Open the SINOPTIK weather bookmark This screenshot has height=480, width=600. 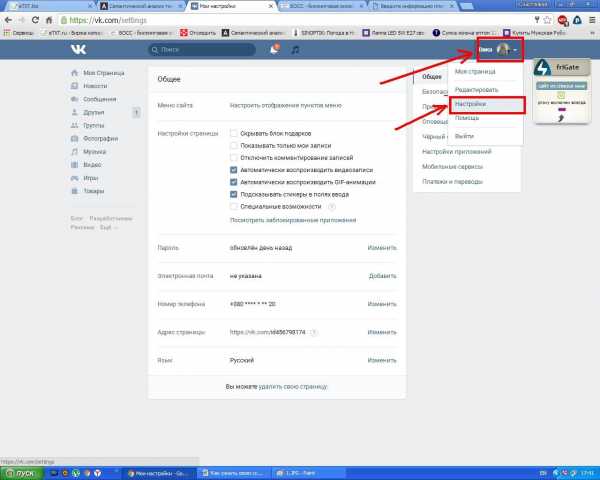tap(326, 33)
